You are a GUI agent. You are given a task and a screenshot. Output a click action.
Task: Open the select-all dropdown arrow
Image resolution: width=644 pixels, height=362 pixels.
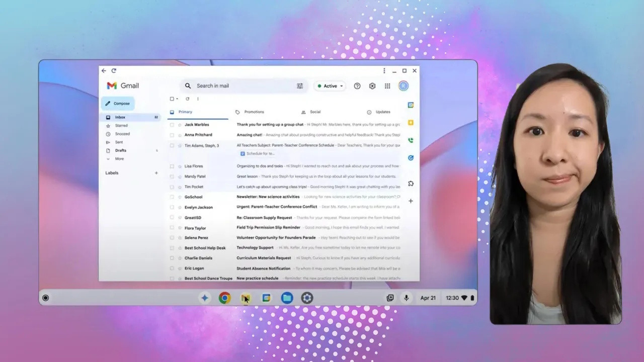tap(177, 99)
